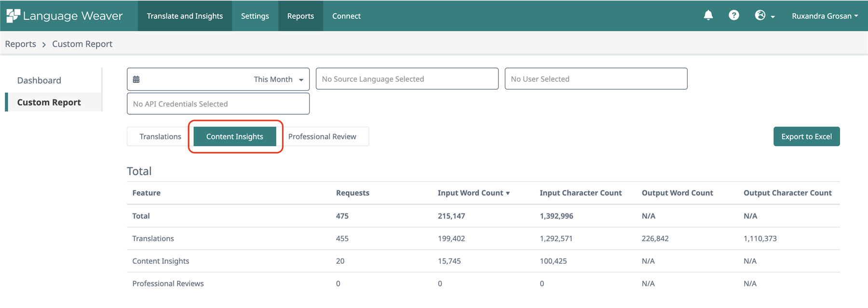Click the input character count 1,392,996
The height and width of the screenshot is (308, 868).
click(556, 216)
